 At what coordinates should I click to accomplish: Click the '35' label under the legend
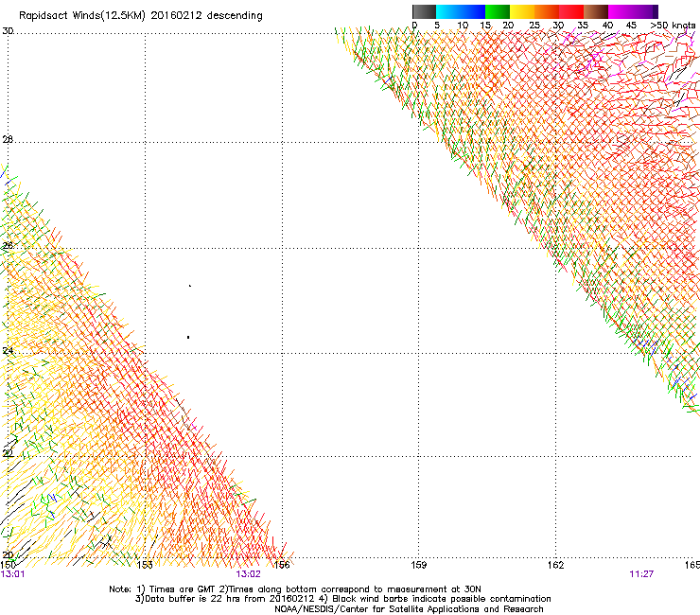point(583,26)
